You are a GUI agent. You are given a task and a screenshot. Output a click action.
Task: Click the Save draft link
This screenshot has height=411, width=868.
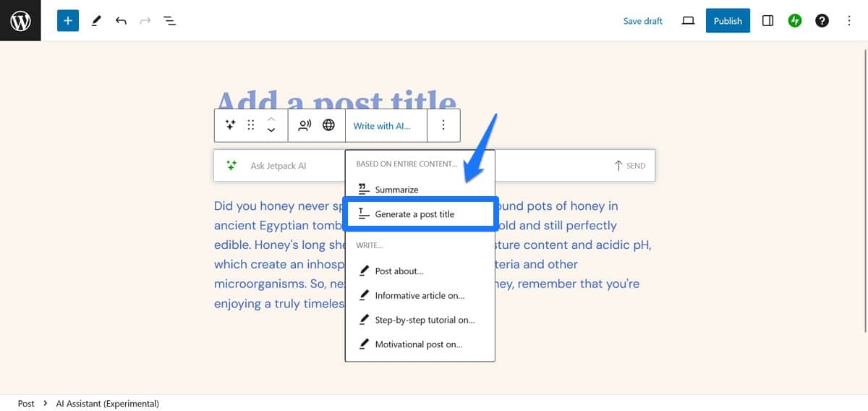click(642, 21)
